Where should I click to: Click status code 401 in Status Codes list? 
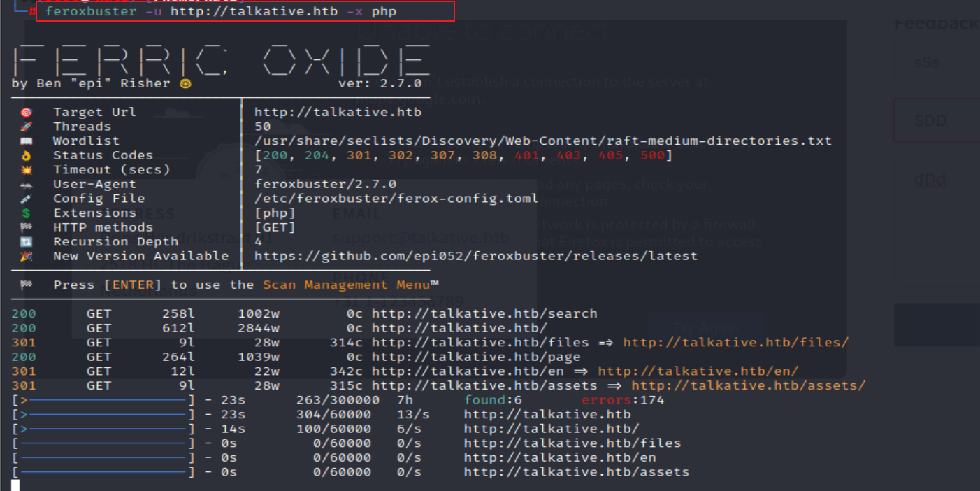click(526, 155)
